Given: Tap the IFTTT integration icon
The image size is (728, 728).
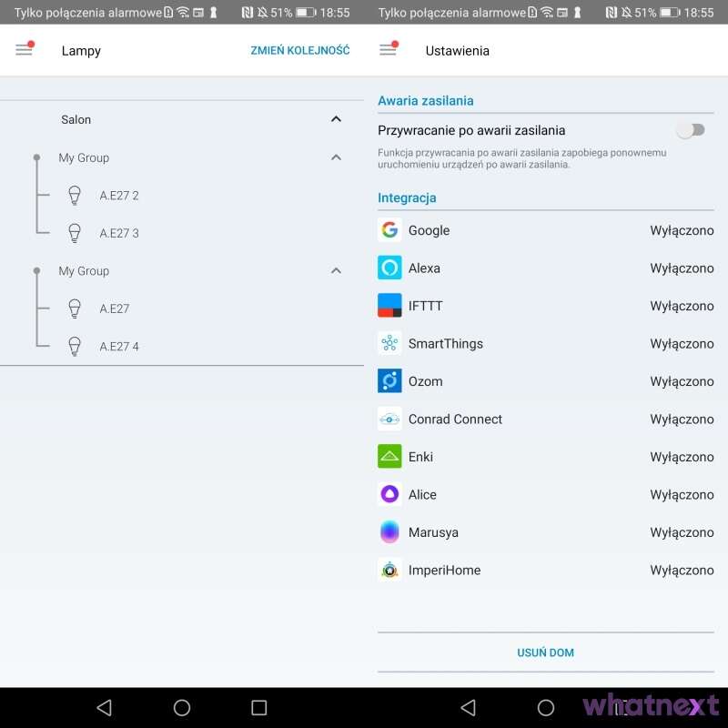Looking at the screenshot, I should click(x=389, y=306).
